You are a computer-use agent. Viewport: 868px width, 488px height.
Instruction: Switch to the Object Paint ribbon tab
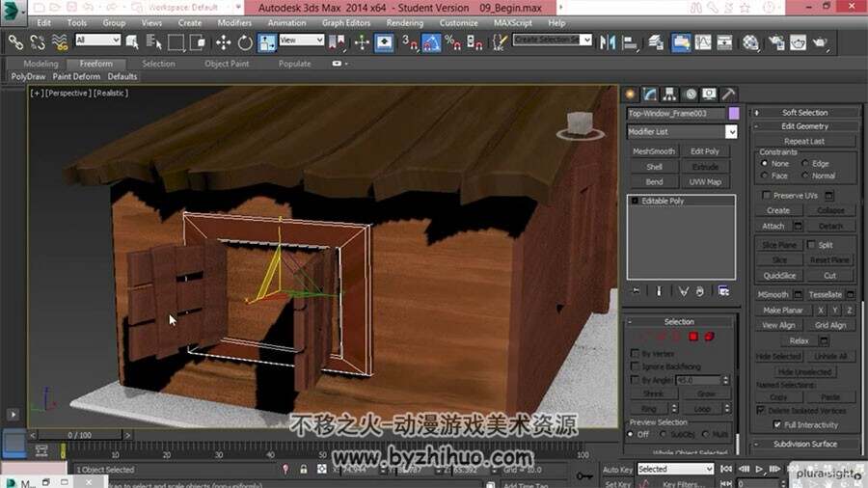(227, 64)
